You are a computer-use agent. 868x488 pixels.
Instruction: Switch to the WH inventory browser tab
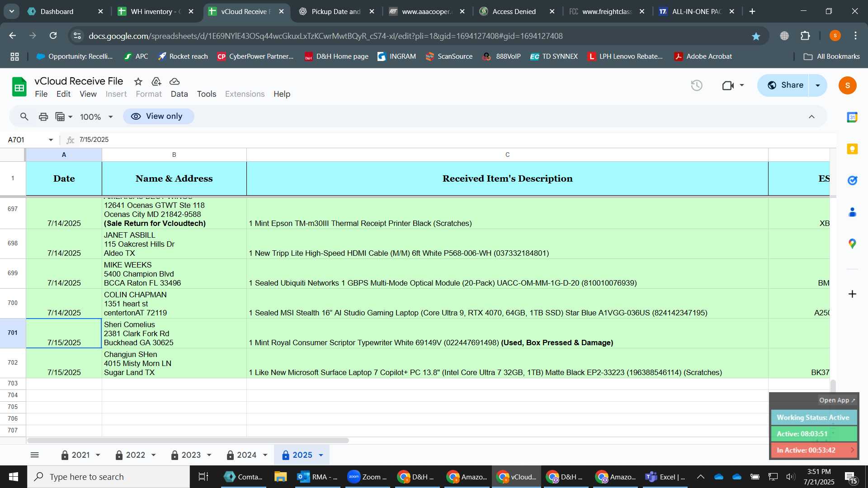point(156,11)
